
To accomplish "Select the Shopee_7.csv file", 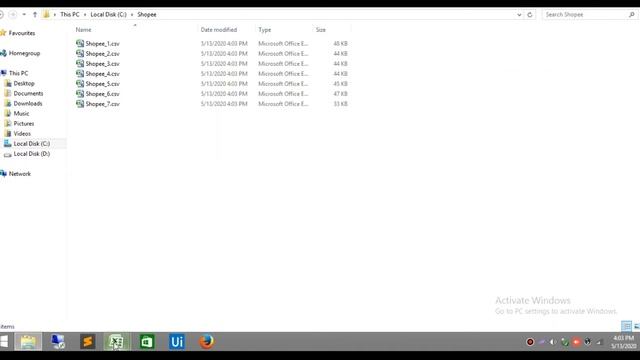I will click(102, 104).
